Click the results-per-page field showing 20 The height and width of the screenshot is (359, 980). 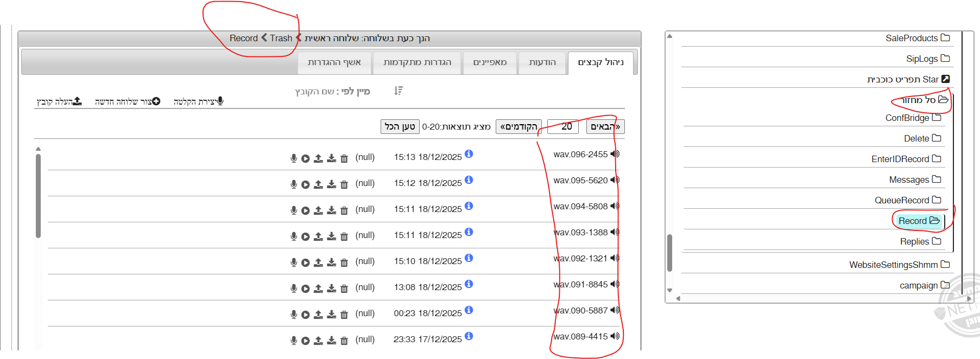[x=563, y=126]
